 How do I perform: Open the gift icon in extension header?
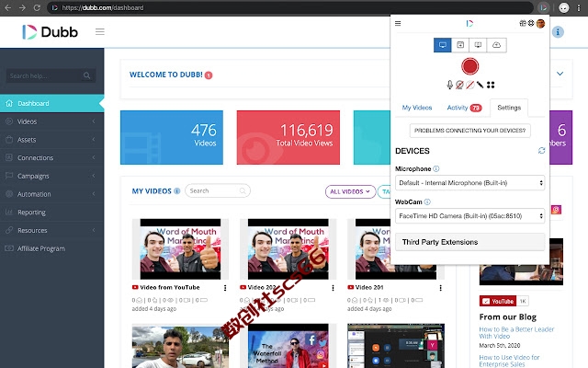pos(523,23)
